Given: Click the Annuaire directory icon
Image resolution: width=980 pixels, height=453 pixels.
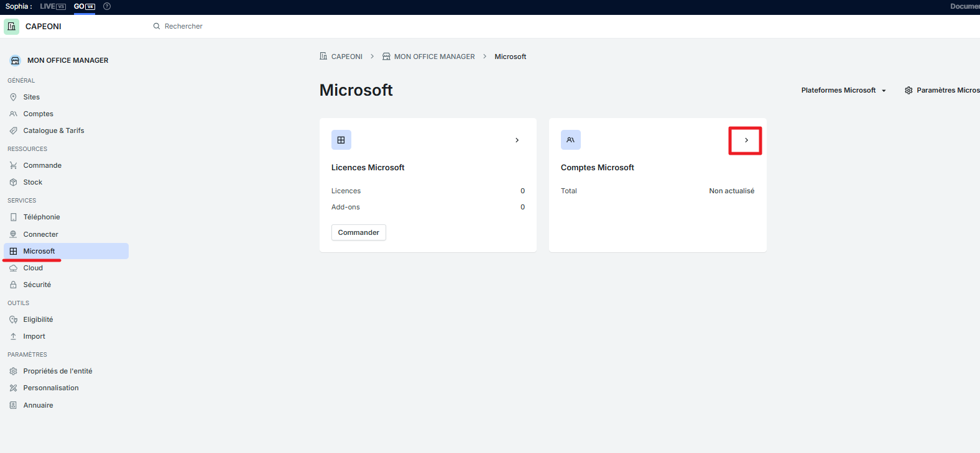Looking at the screenshot, I should [x=13, y=405].
